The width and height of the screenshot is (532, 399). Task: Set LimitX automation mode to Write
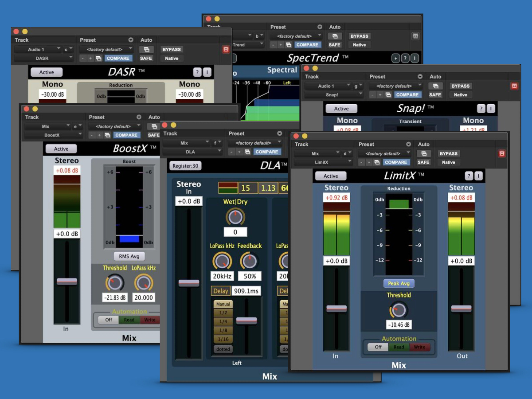pyautogui.click(x=420, y=347)
